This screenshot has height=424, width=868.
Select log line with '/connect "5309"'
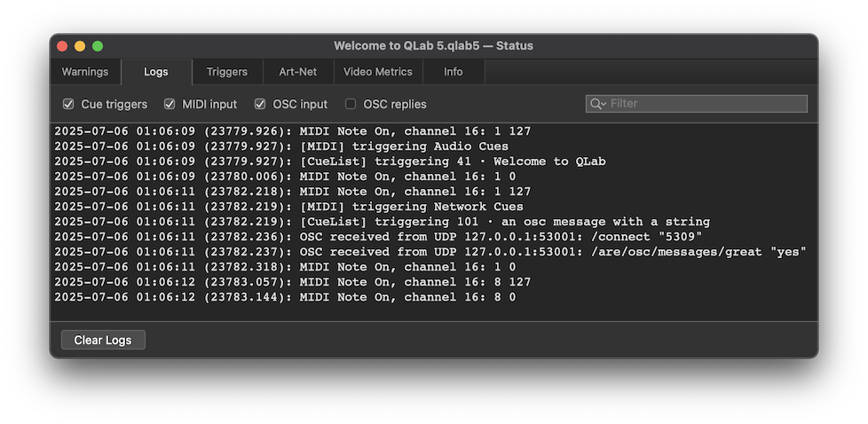pyautogui.click(x=378, y=237)
